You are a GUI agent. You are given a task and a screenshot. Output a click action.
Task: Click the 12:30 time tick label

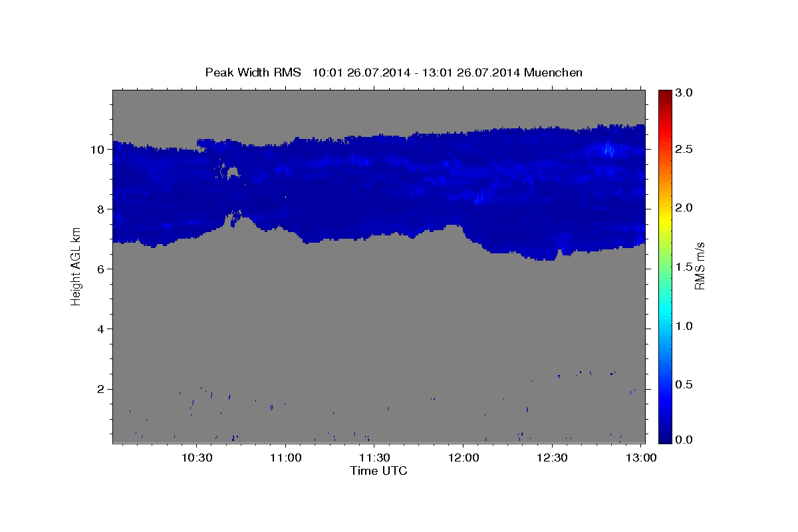click(552, 458)
